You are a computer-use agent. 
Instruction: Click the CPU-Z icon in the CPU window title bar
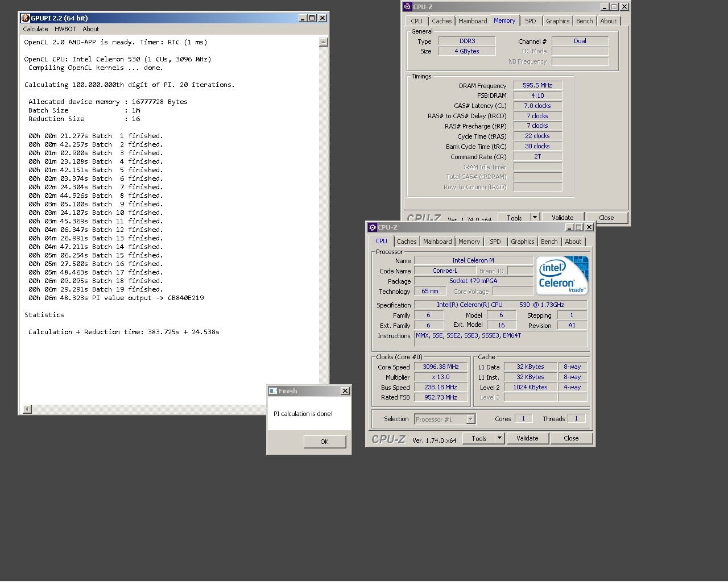pos(373,227)
